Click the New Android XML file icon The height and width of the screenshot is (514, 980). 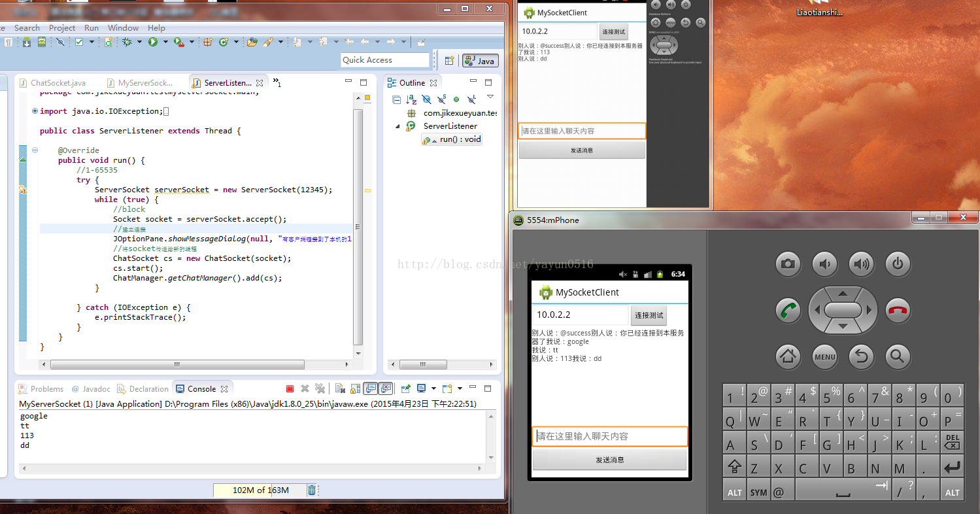[109, 42]
